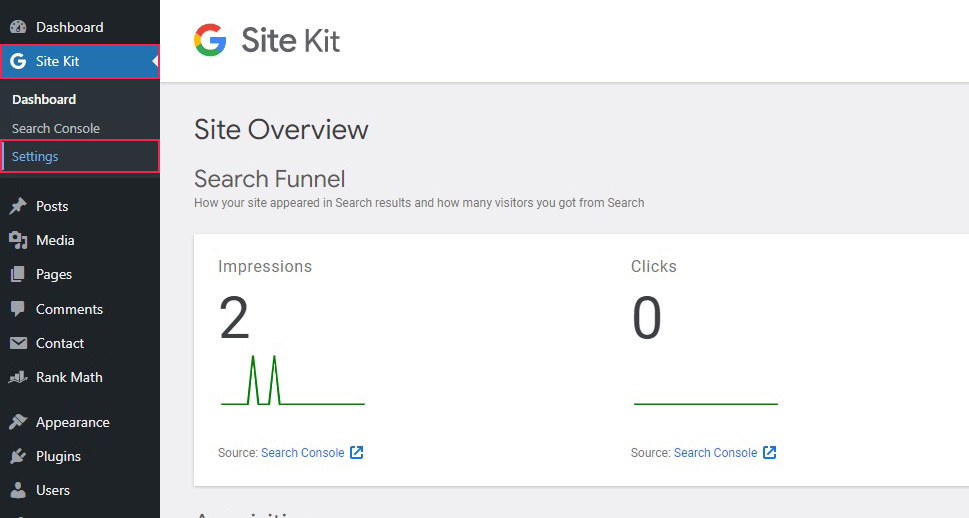This screenshot has width=969, height=518.
Task: Click the Impressions sparkline chart
Action: [x=293, y=380]
